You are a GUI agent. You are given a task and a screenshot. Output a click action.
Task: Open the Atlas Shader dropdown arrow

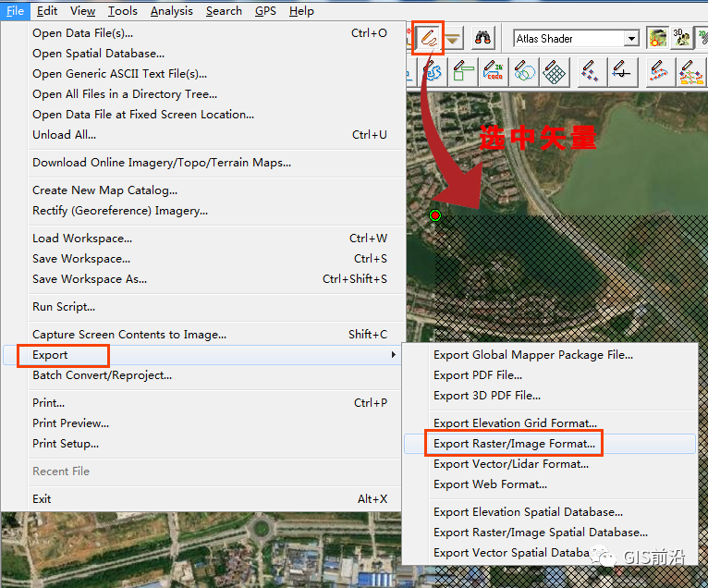click(631, 39)
